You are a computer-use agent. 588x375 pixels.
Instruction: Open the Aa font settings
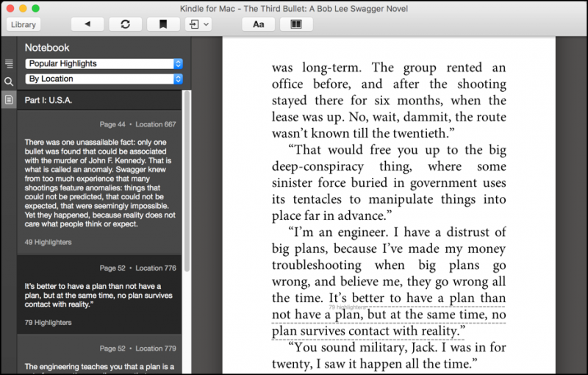coord(258,24)
